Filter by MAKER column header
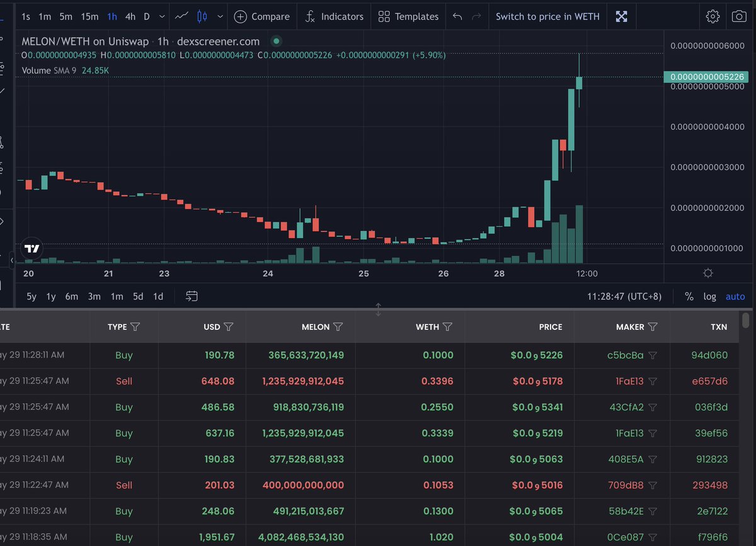Image resolution: width=756 pixels, height=546 pixels. 653,327
